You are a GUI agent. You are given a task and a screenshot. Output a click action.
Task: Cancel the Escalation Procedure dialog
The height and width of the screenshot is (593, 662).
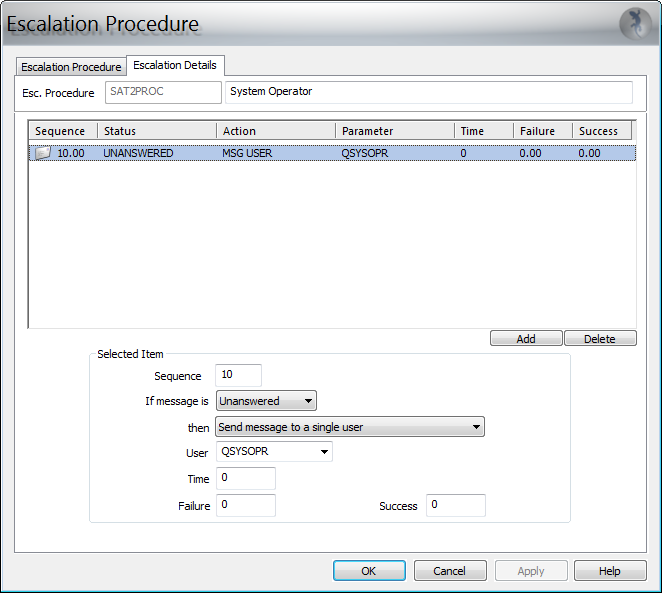[x=449, y=571]
